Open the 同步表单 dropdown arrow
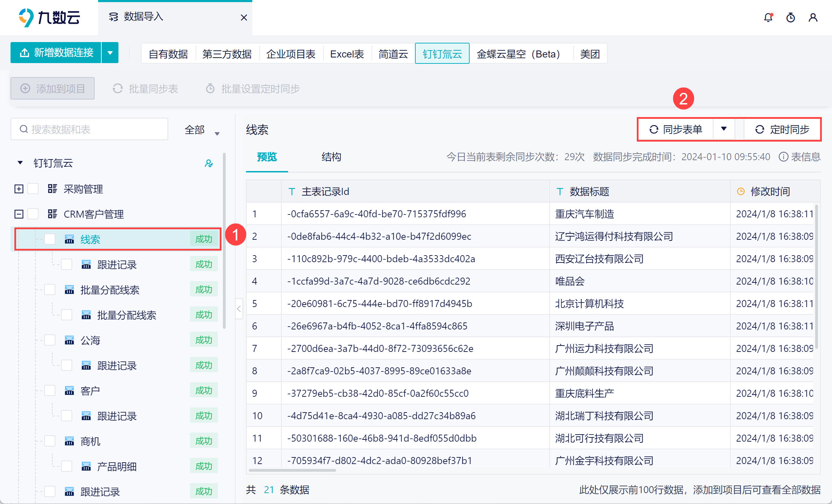 (x=724, y=129)
